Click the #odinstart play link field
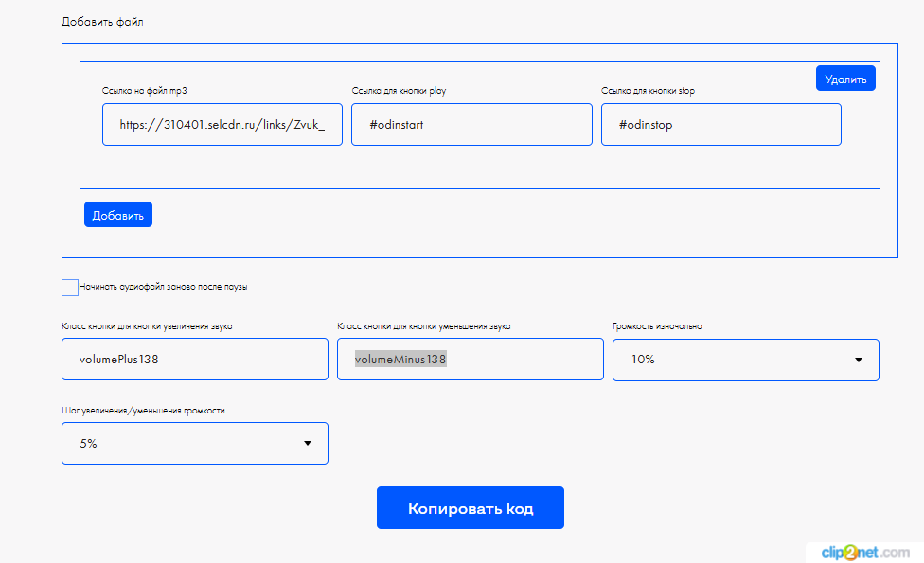This screenshot has height=563, width=924. pos(471,125)
